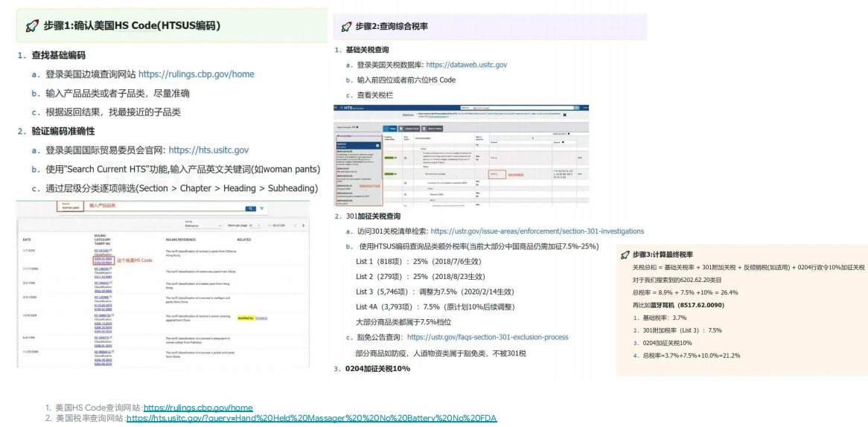Open the dataweb.usitc.gov link

coord(466,65)
